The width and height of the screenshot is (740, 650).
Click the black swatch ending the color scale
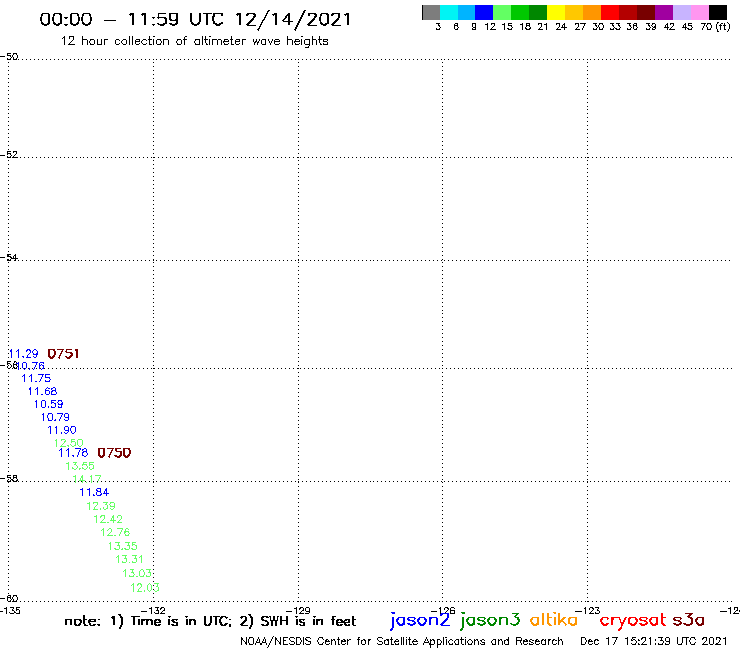pos(717,13)
